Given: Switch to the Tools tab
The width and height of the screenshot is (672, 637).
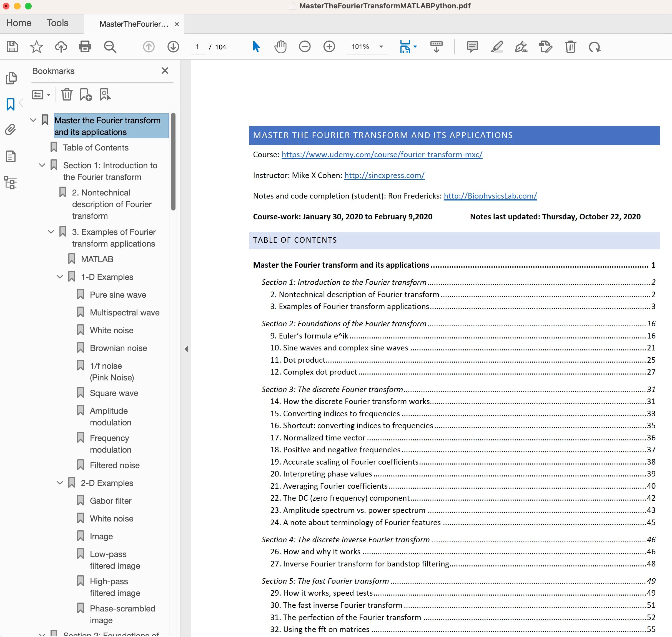Looking at the screenshot, I should (x=57, y=23).
